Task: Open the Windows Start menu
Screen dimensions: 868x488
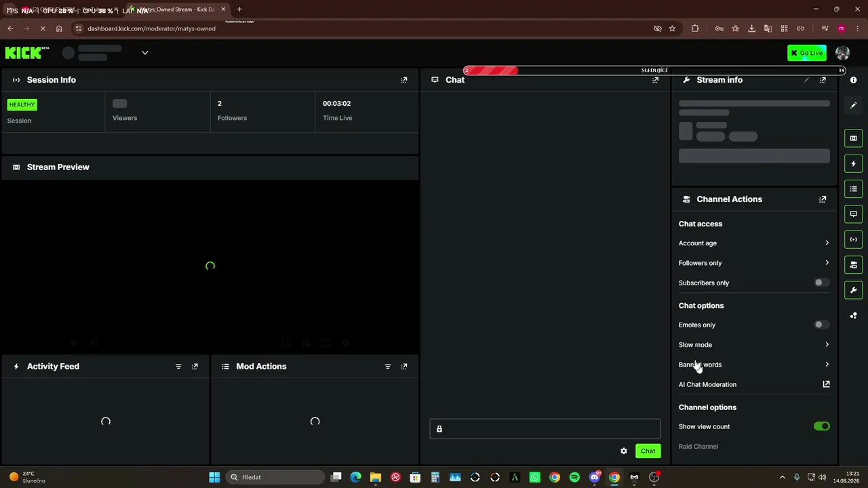Action: (x=214, y=477)
